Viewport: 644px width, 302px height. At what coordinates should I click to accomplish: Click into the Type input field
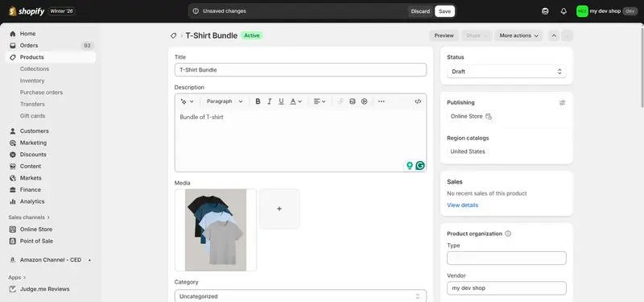pyautogui.click(x=506, y=258)
